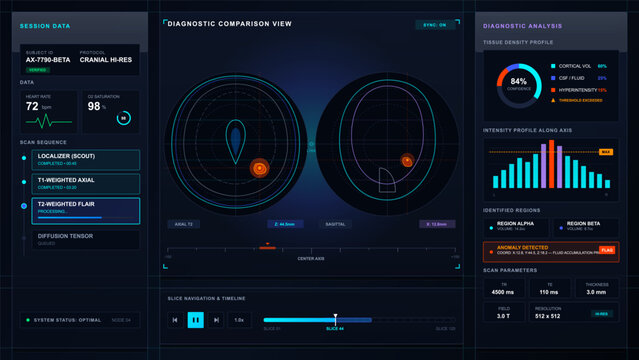Viewport: 639px width, 360px height.
Task: Select the Slice 44 timeline marker
Action: tap(335, 329)
